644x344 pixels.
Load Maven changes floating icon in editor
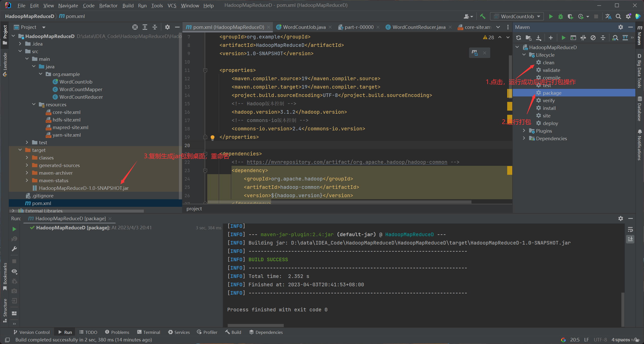pyautogui.click(x=475, y=53)
